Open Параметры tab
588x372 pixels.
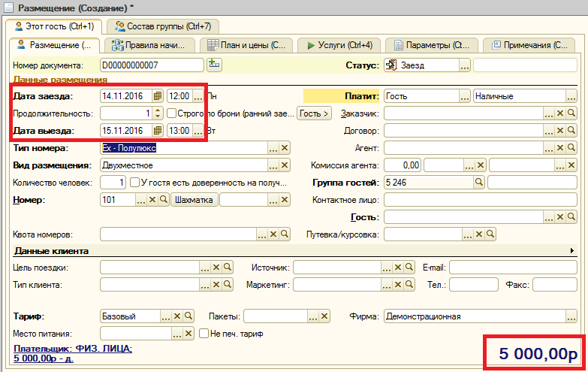[x=432, y=45]
